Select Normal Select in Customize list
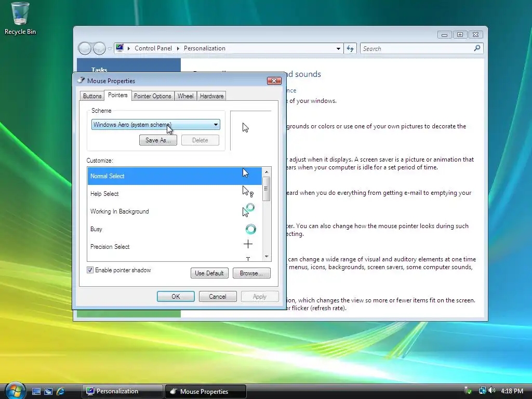Image resolution: width=532 pixels, height=399 pixels. pos(175,176)
